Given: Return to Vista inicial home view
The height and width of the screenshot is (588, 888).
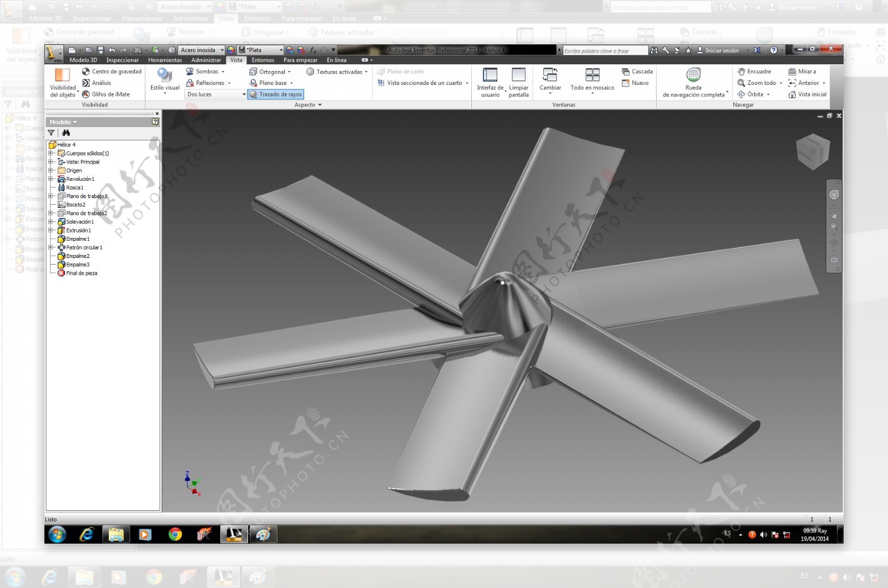Looking at the screenshot, I should 808,94.
